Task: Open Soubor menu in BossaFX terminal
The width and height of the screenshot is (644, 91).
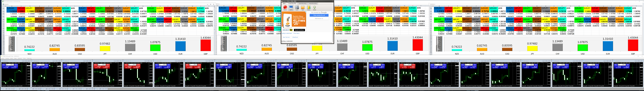Action: [x=3, y=58]
